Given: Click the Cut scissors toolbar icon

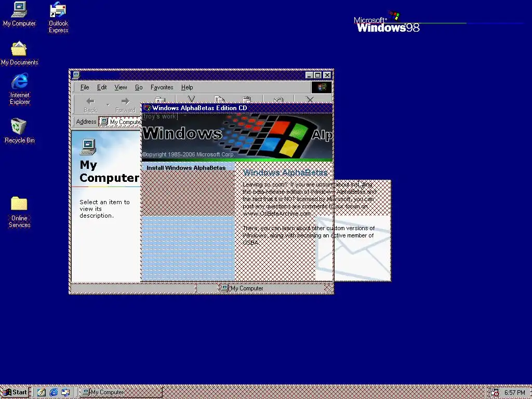Looking at the screenshot, I should pos(191,99).
